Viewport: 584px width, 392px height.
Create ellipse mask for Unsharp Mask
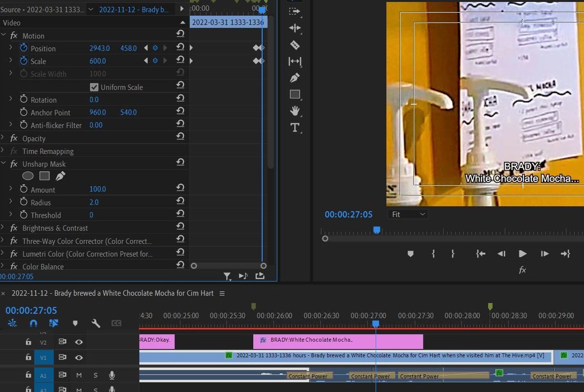[28, 175]
